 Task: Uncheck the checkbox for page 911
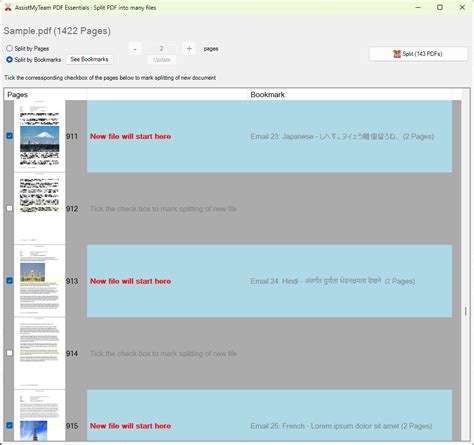click(x=9, y=136)
